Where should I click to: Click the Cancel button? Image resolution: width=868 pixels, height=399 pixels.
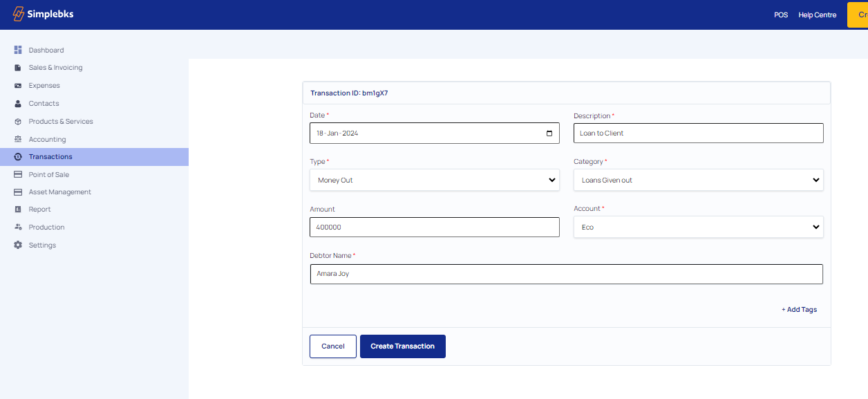[x=333, y=346]
